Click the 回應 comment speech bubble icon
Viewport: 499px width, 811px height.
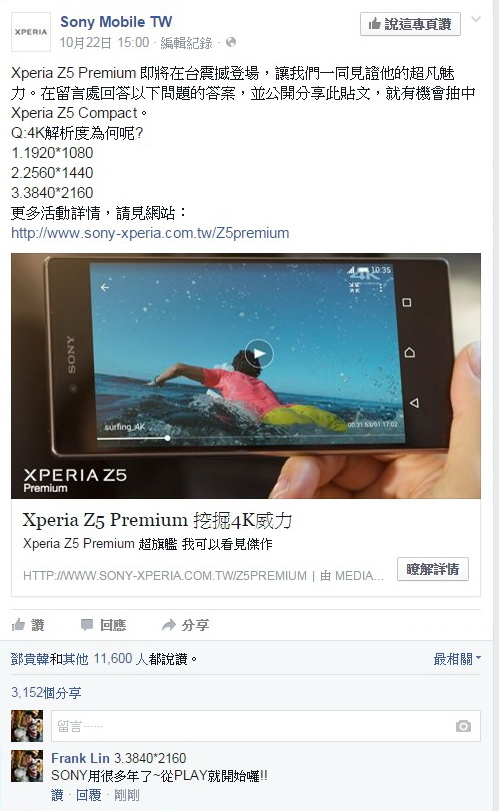click(87, 625)
